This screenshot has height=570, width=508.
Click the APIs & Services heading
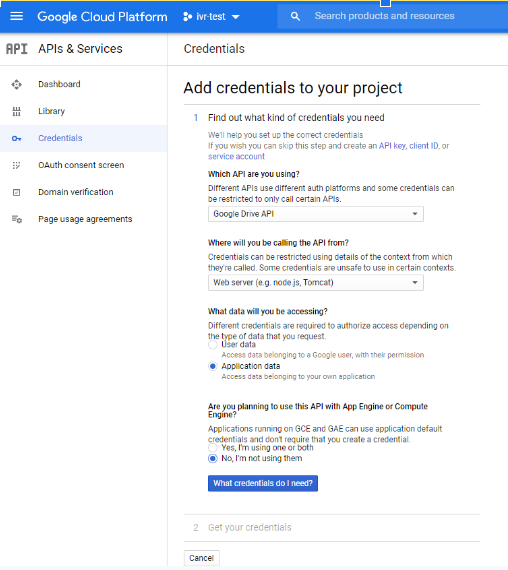coord(80,49)
